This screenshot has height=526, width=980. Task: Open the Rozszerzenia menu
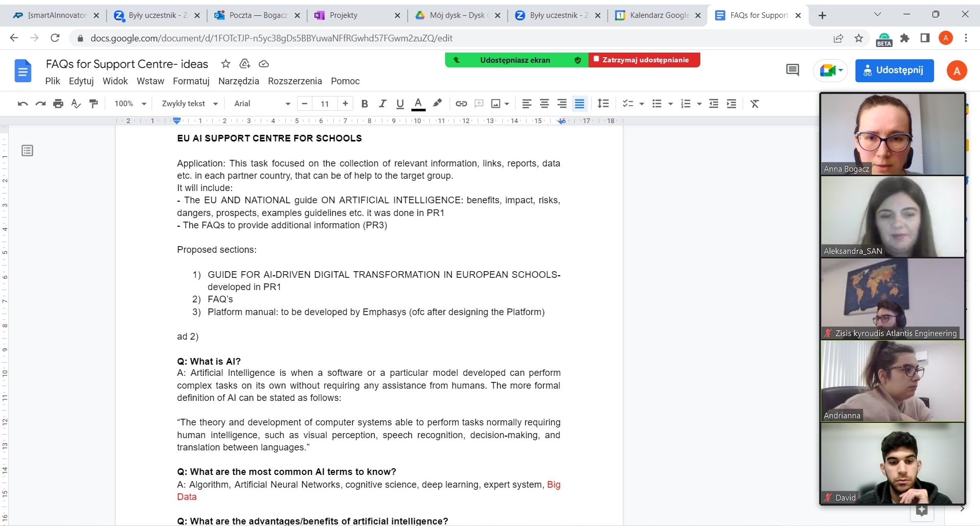point(295,81)
